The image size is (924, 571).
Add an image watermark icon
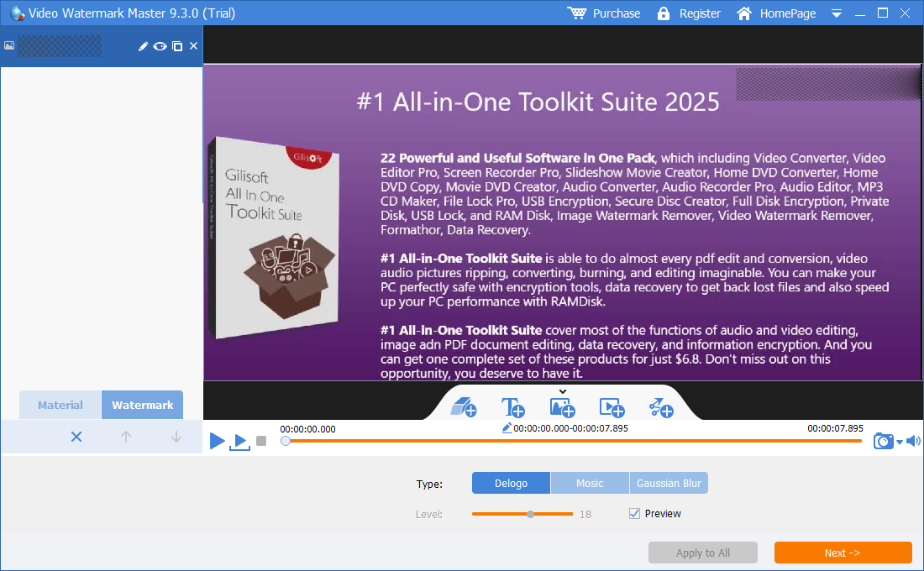click(x=562, y=407)
